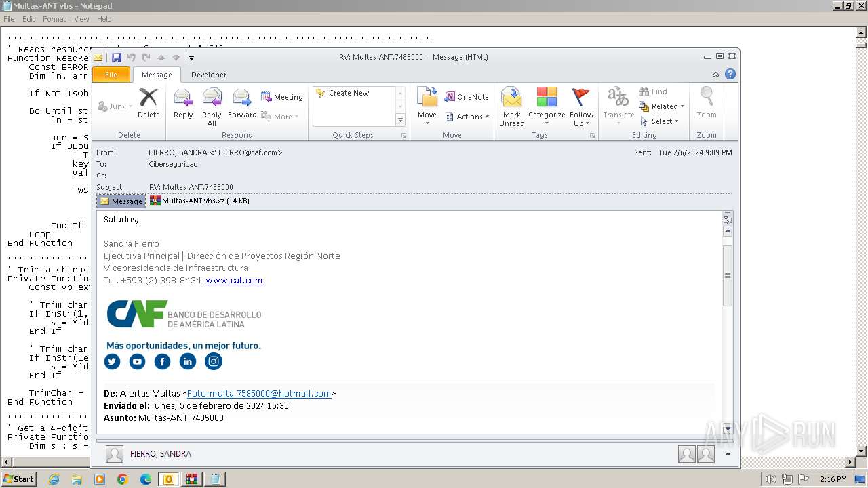Open volume control in system tray
Image resolution: width=868 pixels, height=488 pixels.
click(770, 479)
